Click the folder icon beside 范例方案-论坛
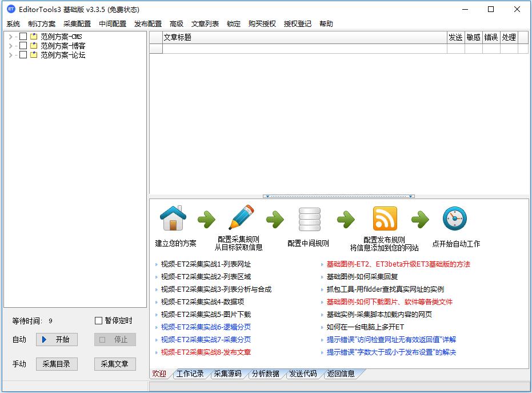This screenshot has width=532, height=393. pyautogui.click(x=33, y=55)
